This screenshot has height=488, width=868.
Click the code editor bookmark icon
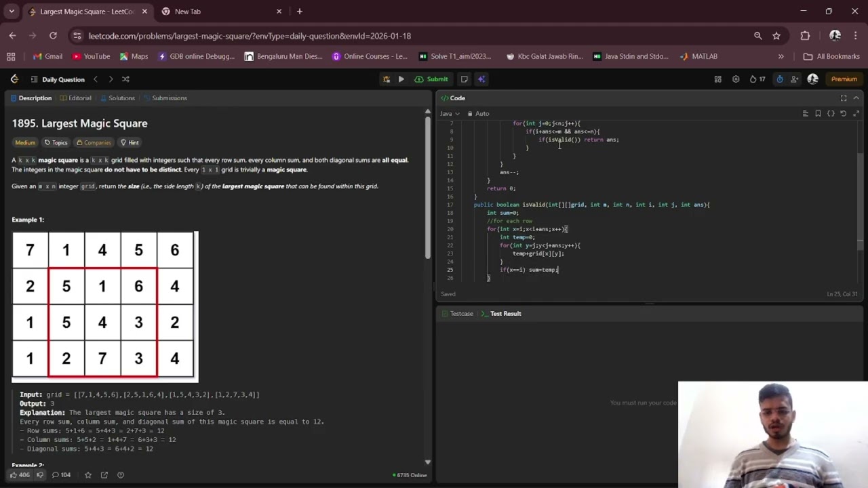pos(818,113)
